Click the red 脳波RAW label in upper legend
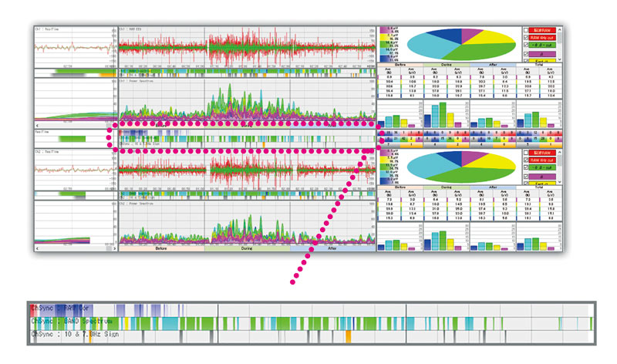Image resolution: width=617 pixels, height=364 pixels. (x=543, y=30)
